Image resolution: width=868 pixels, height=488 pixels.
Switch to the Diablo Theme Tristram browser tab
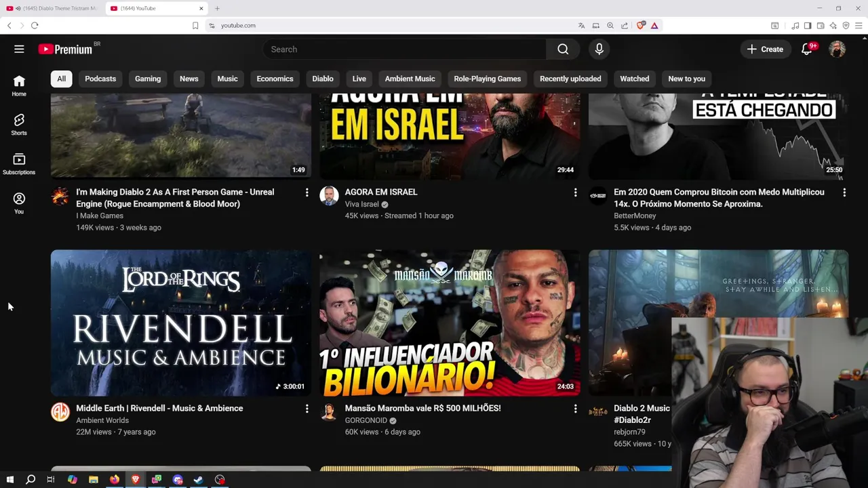[53, 8]
